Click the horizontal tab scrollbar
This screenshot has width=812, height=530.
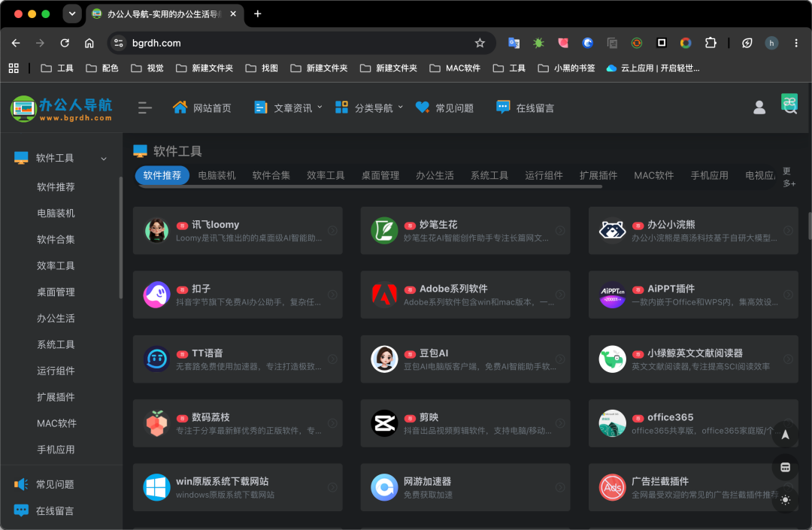point(370,187)
